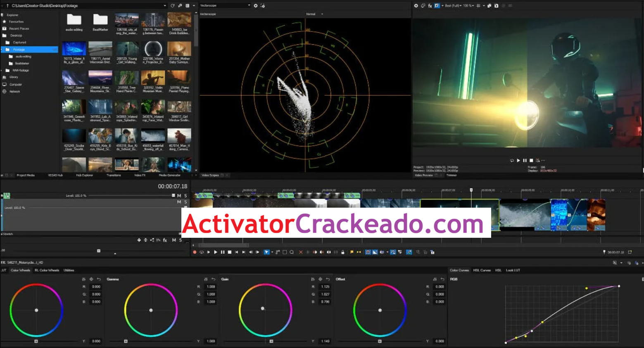Toggle Split Screen View in preview
Viewport: 644px width, 348px height.
coord(437,6)
